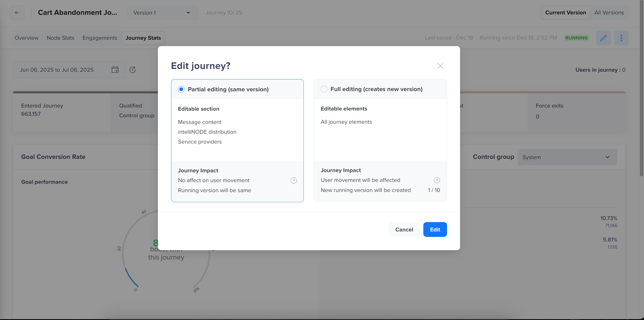644x320 pixels.
Task: Switch to the Overview tab
Action: point(26,38)
